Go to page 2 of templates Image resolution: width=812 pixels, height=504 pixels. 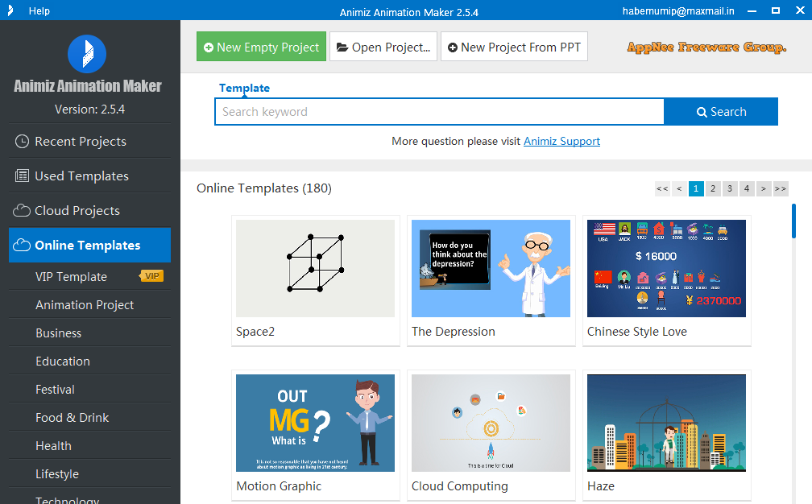(x=713, y=189)
